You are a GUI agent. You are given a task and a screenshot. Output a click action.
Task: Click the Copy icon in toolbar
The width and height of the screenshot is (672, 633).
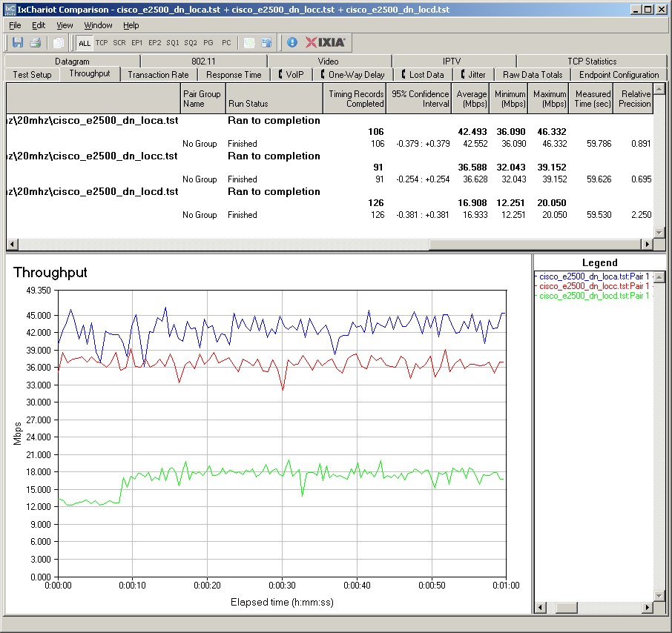pyautogui.click(x=58, y=42)
